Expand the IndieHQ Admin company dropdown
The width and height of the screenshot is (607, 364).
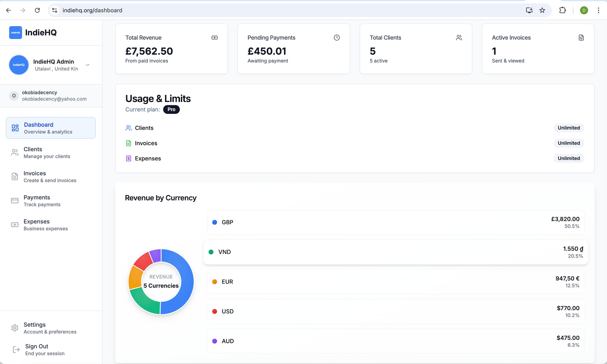88,65
